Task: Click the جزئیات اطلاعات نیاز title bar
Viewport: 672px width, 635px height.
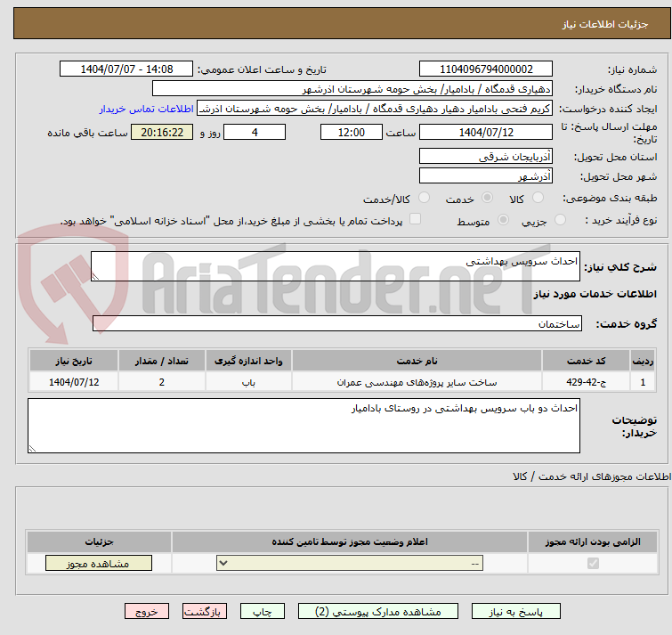Action: point(342,23)
